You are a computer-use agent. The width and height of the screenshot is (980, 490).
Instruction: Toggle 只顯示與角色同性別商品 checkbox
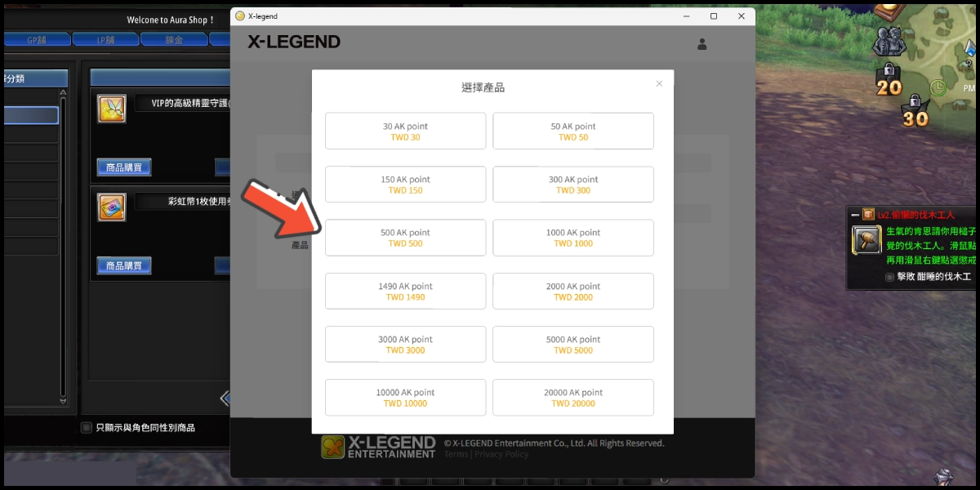click(x=87, y=427)
